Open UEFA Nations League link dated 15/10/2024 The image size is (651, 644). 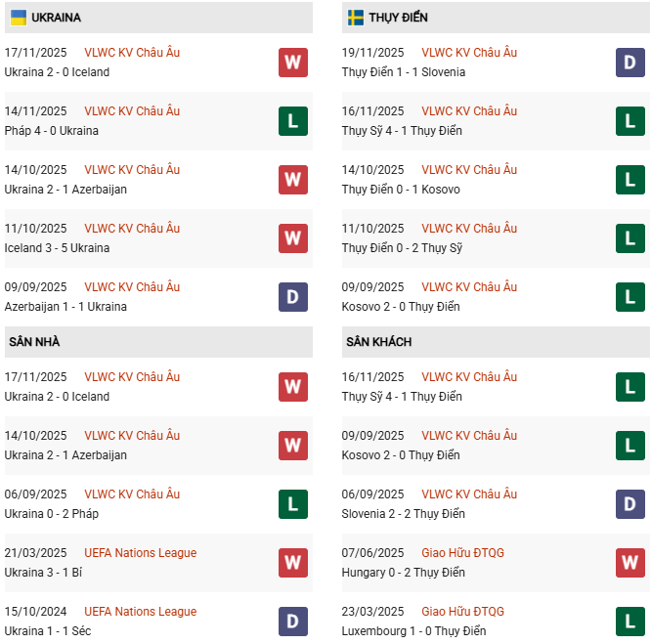coord(140,612)
